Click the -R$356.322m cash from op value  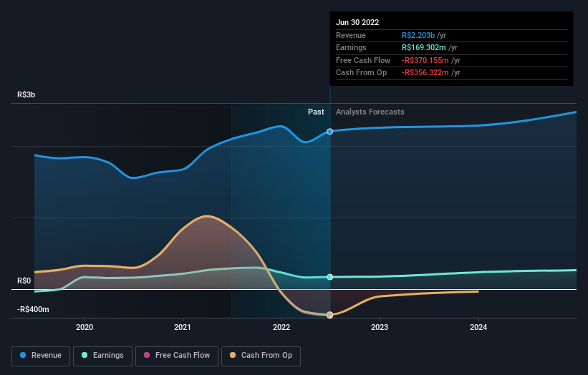pos(425,73)
